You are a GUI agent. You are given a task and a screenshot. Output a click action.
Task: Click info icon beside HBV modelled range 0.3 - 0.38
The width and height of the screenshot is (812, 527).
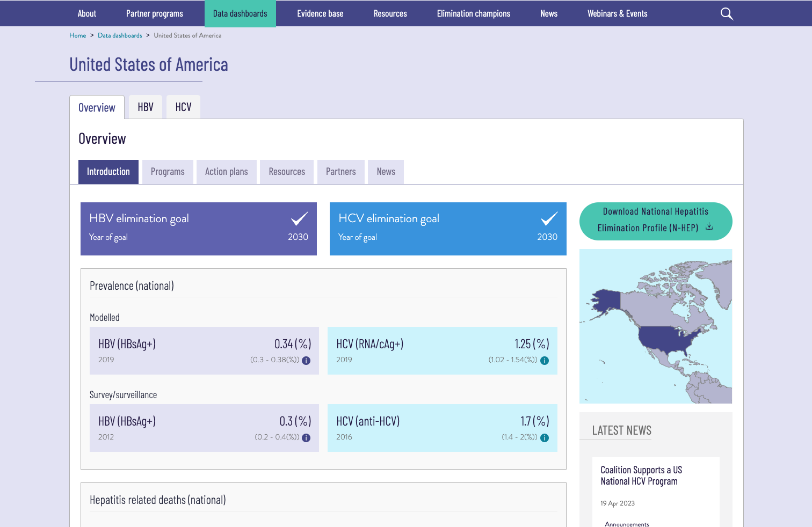coord(306,361)
